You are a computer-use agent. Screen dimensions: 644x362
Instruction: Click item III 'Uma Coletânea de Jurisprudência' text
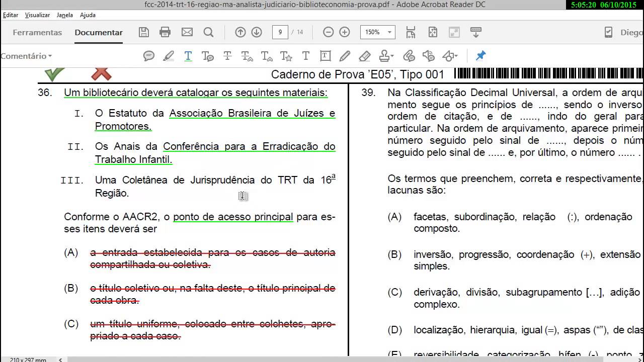click(x=215, y=186)
